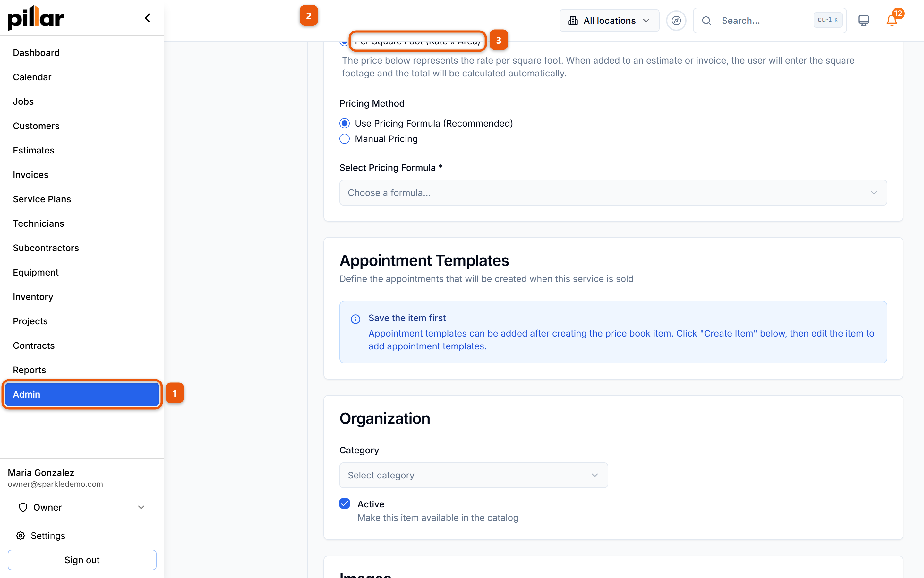The image size is (924, 578).
Task: Click the info icon beside Save the item first
Action: tap(355, 319)
